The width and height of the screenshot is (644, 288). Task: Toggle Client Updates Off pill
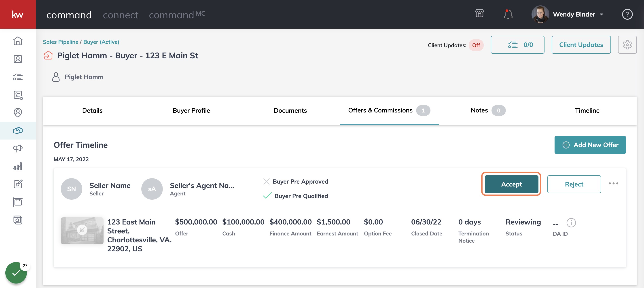click(476, 45)
